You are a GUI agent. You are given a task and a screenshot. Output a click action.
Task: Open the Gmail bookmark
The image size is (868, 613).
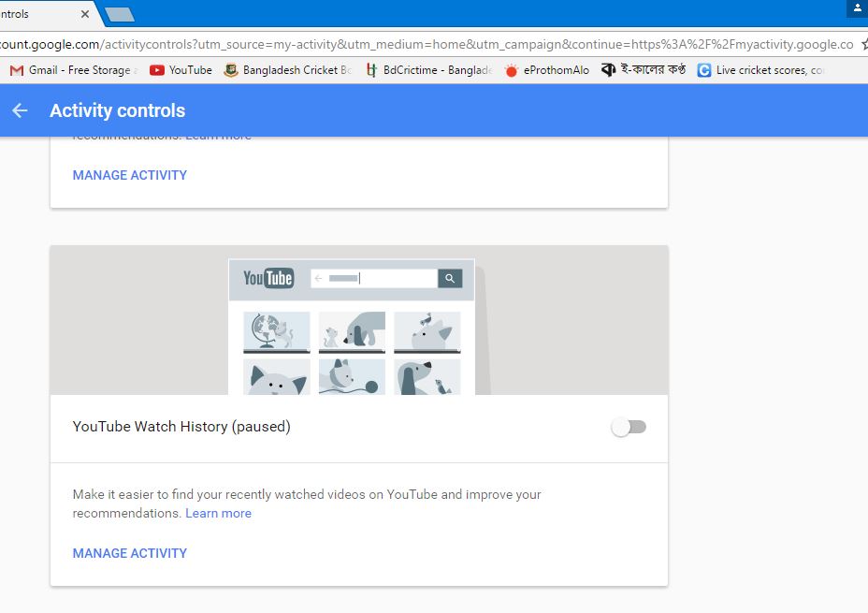(x=73, y=70)
